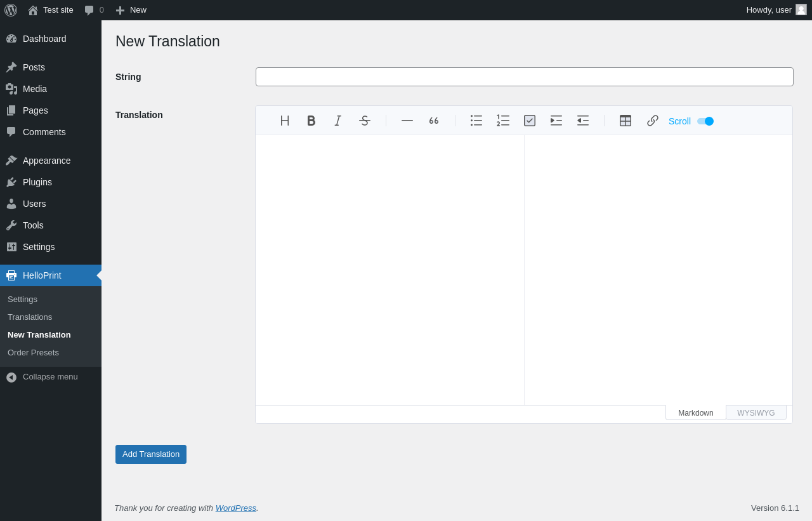
Task: Focus the String input field
Action: tap(525, 77)
